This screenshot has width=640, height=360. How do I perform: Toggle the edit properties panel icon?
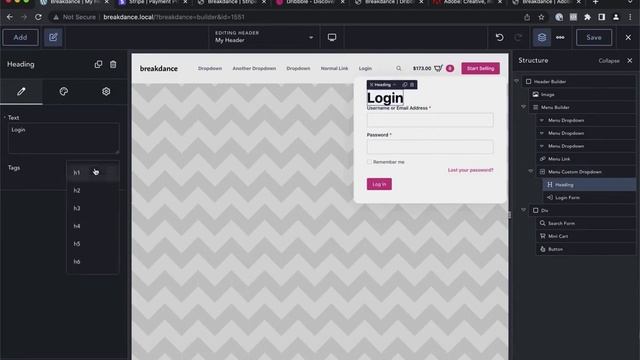pyautogui.click(x=53, y=38)
